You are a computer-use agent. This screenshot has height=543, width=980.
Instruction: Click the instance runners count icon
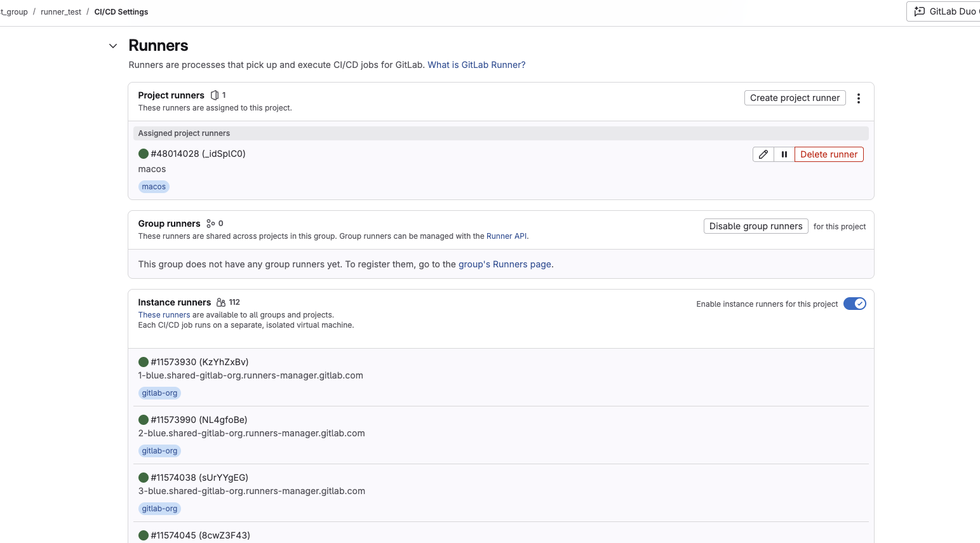coord(221,302)
